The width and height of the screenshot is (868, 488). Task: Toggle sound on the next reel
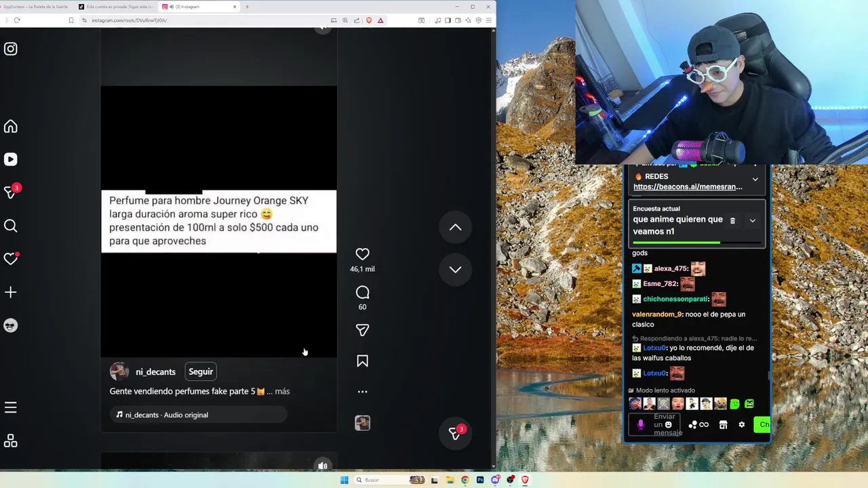323,465
